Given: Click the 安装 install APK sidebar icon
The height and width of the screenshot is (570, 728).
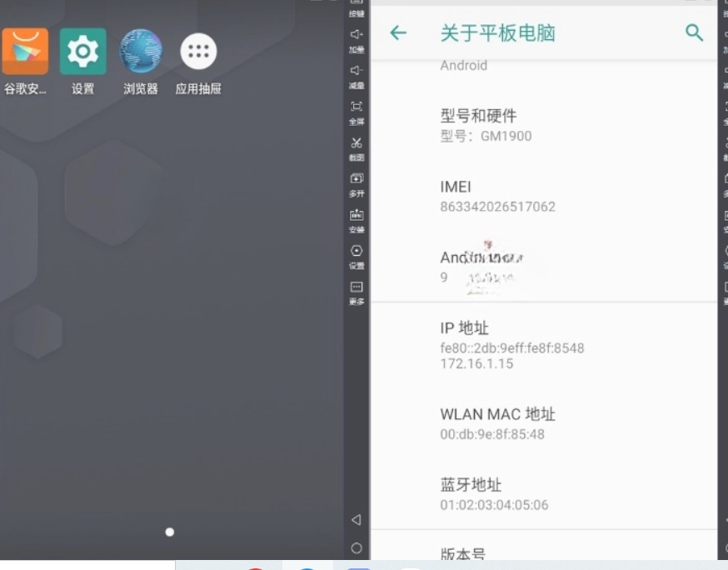Looking at the screenshot, I should (357, 218).
